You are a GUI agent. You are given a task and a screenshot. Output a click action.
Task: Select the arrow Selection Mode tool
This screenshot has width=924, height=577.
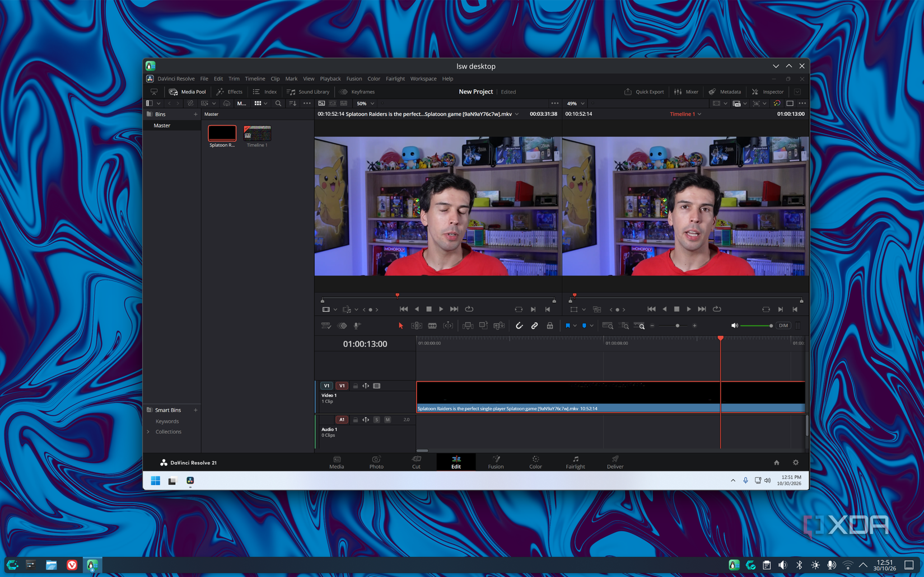tap(400, 326)
